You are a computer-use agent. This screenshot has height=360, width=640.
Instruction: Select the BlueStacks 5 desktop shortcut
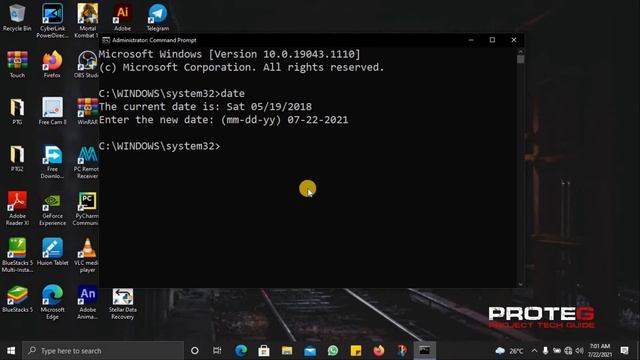[x=17, y=299]
